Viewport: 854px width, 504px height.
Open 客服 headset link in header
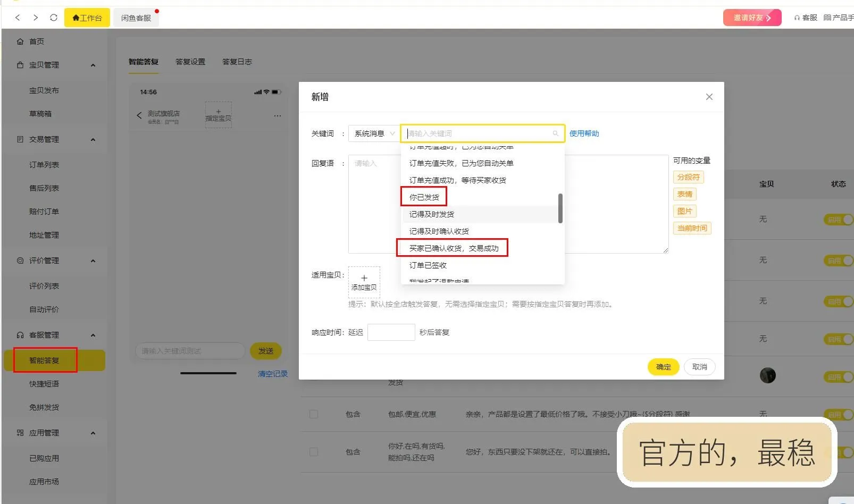point(806,18)
